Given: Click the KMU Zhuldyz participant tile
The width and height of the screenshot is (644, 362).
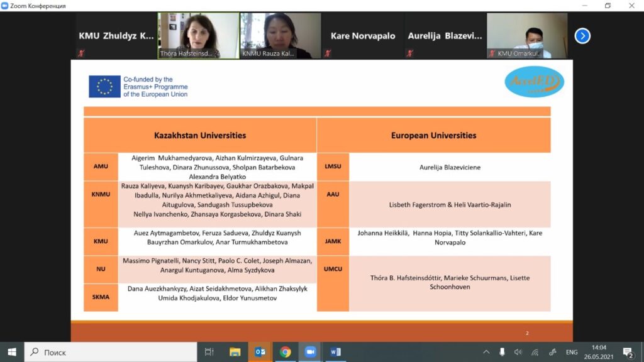Looking at the screenshot, I should tap(116, 36).
